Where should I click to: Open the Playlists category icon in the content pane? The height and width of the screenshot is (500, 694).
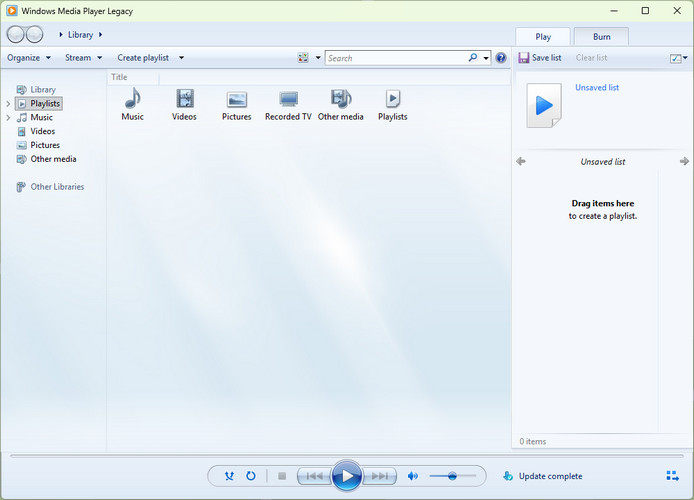(393, 104)
